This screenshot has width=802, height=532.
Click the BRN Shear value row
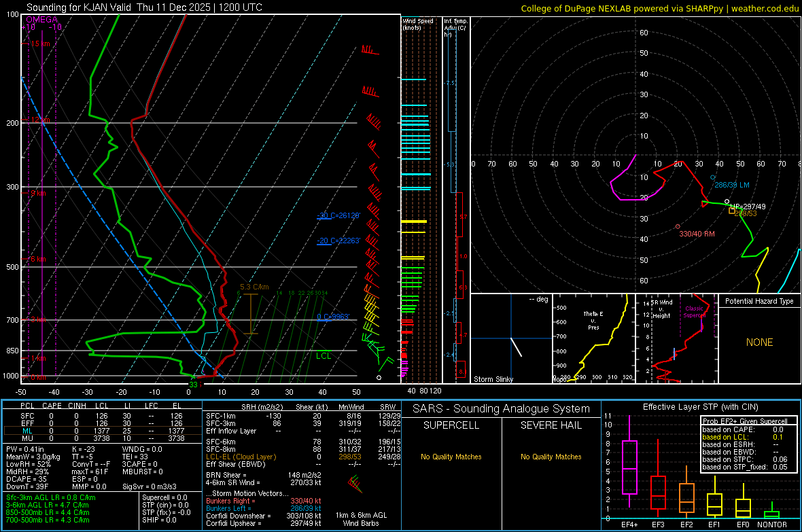point(264,475)
